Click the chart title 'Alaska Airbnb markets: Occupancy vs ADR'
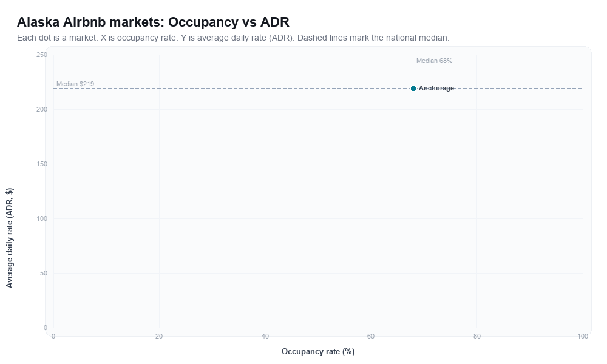The width and height of the screenshot is (607, 364). [153, 22]
